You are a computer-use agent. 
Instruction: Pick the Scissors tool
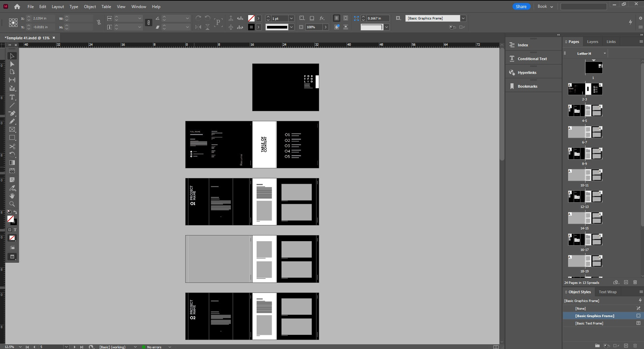(12, 146)
